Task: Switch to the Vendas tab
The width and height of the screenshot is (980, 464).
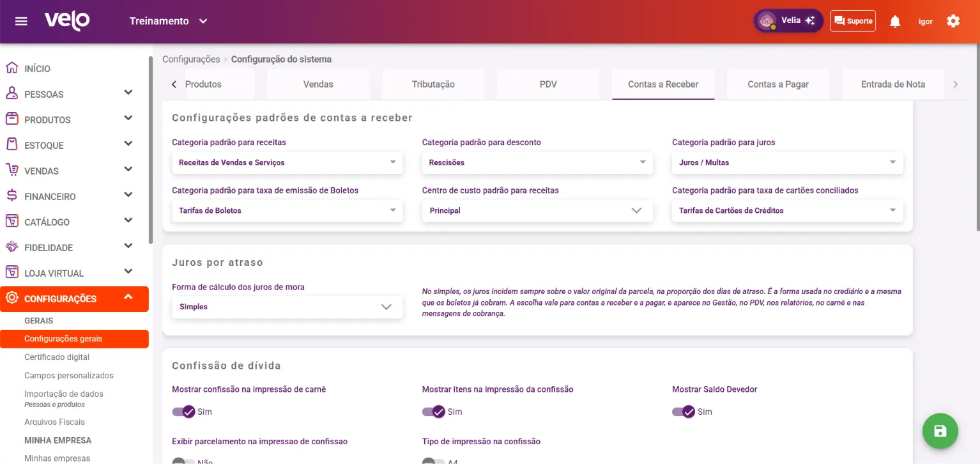Action: click(318, 84)
